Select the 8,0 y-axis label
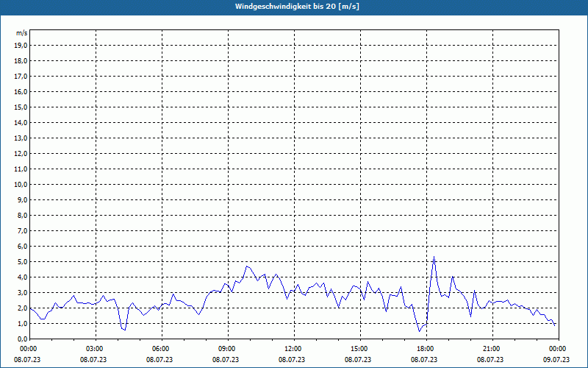 tap(22, 215)
